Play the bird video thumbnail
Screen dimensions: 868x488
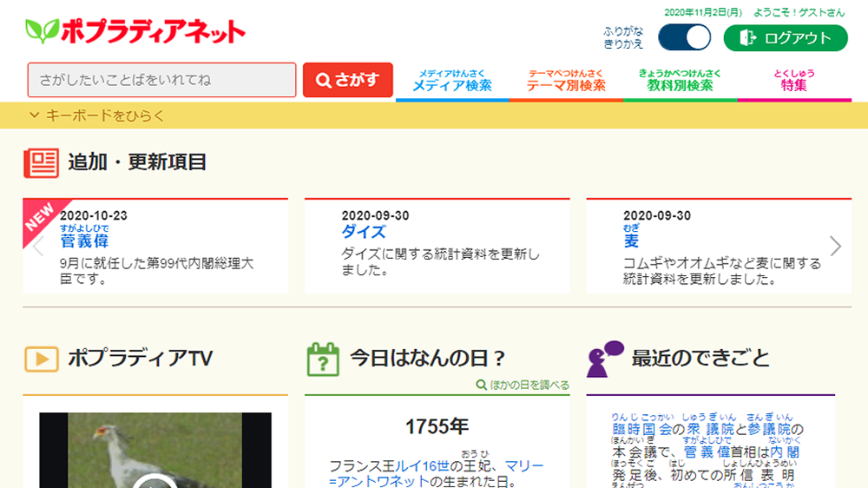(x=155, y=450)
